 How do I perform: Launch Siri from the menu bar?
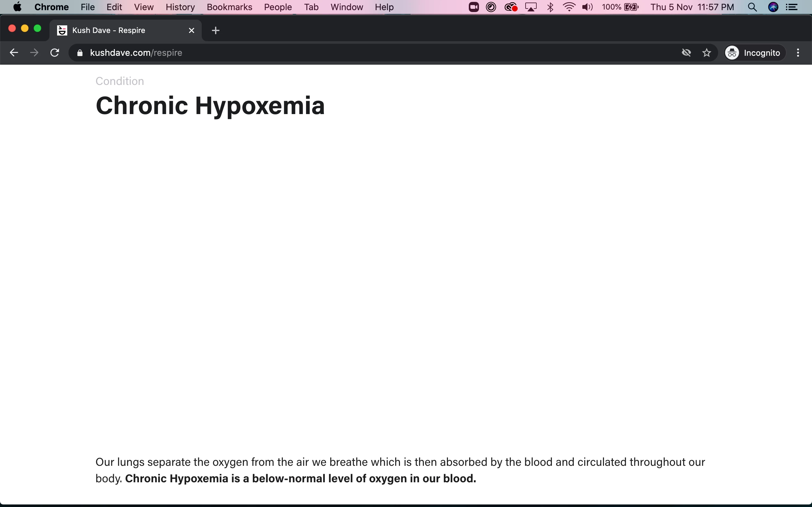pos(773,7)
